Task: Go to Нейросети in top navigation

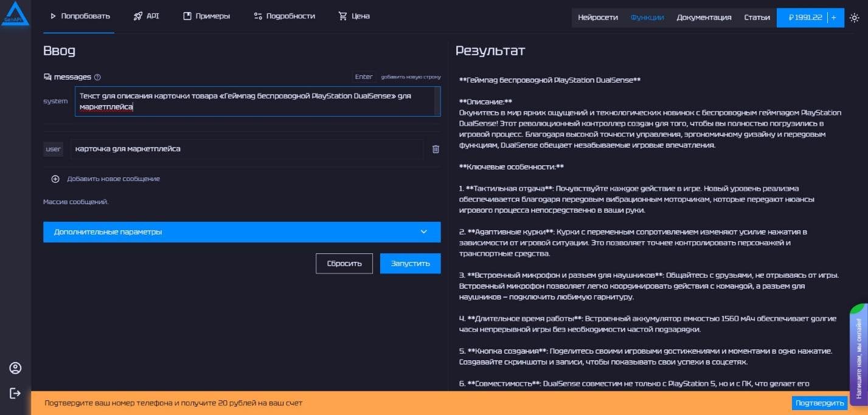Action: click(x=598, y=18)
